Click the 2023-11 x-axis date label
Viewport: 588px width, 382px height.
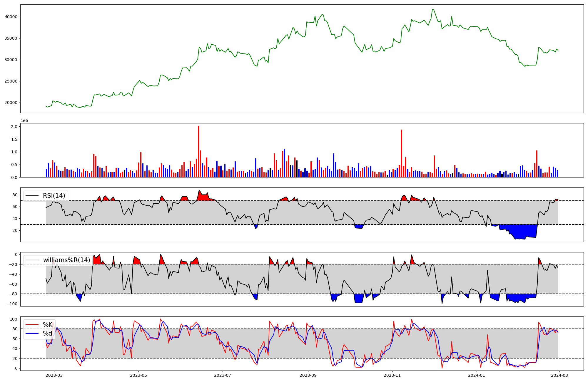[392, 375]
